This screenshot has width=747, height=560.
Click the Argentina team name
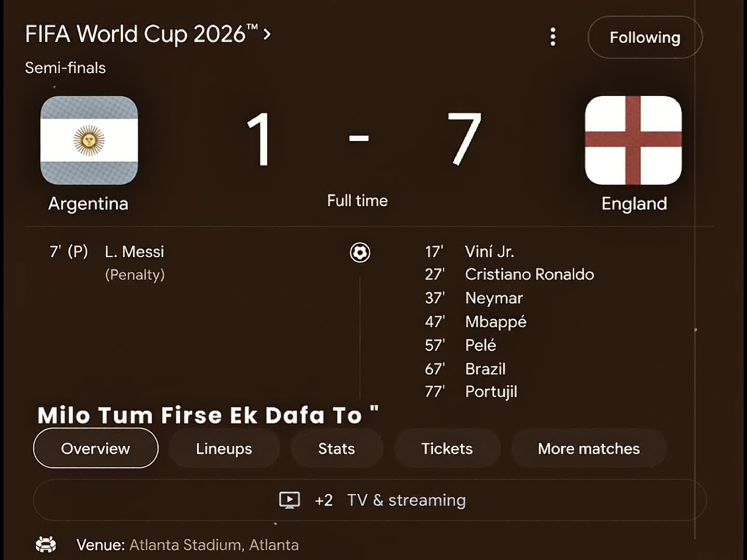coord(88,203)
